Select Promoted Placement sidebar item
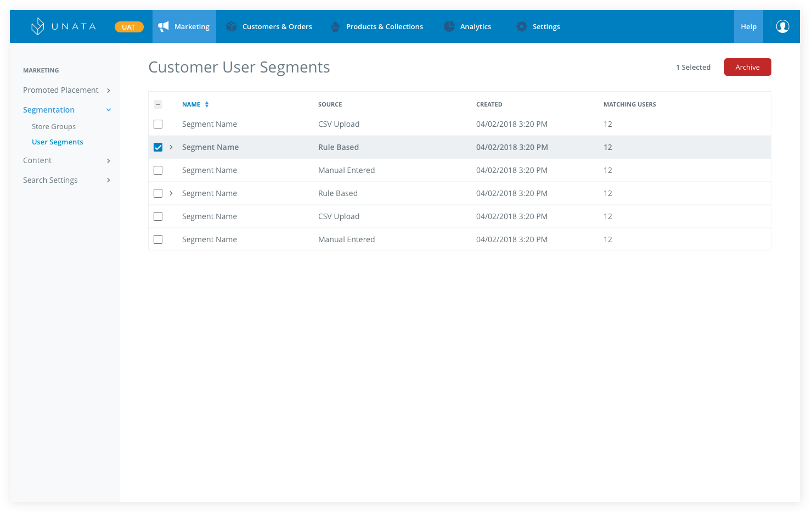812x514 pixels. coord(61,90)
